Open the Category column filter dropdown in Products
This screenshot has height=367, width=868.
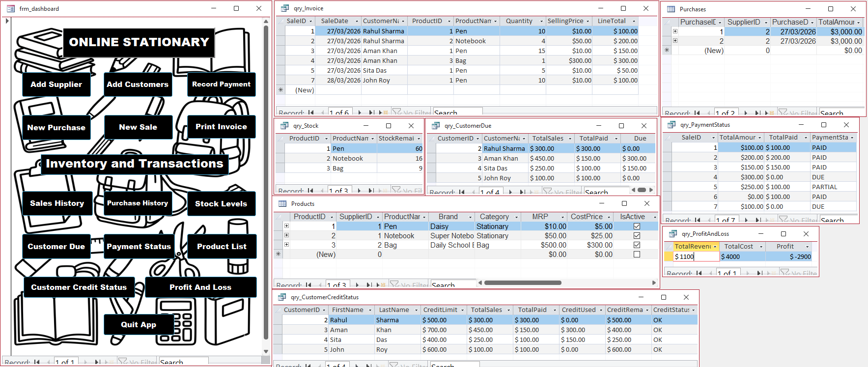coord(516,217)
